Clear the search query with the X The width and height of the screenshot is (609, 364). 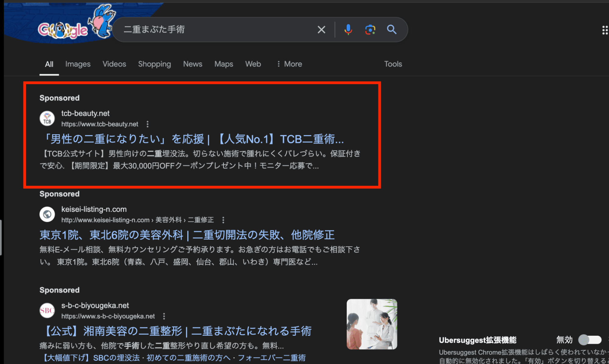click(321, 30)
